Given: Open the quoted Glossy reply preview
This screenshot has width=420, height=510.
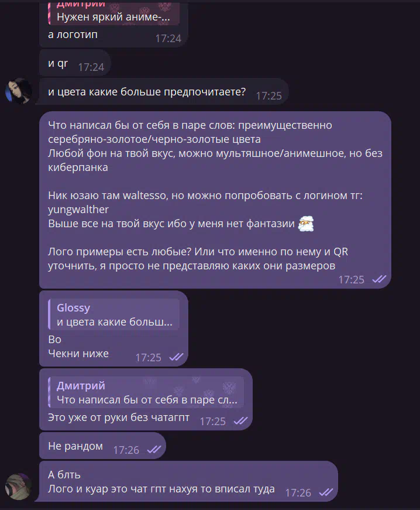Looking at the screenshot, I should click(x=113, y=314).
